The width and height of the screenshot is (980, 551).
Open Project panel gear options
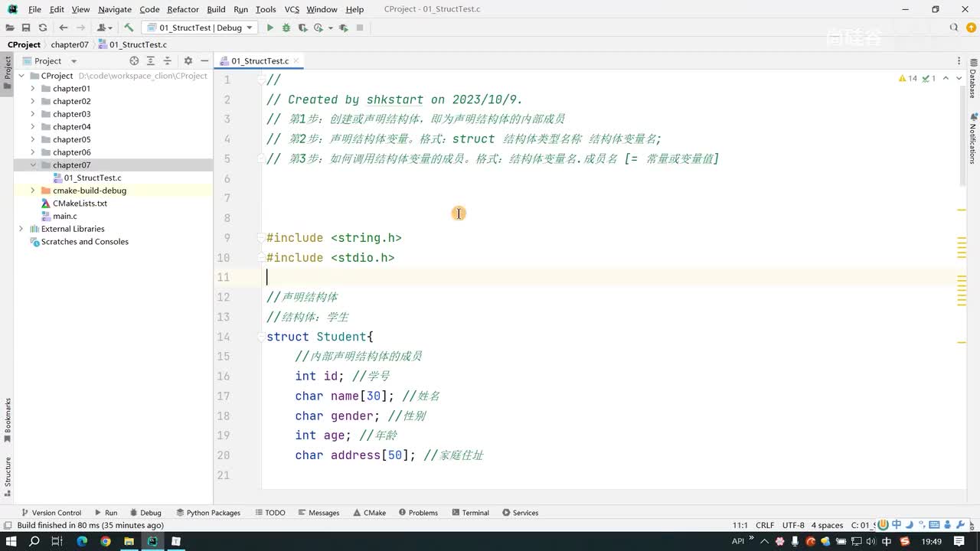click(x=188, y=60)
